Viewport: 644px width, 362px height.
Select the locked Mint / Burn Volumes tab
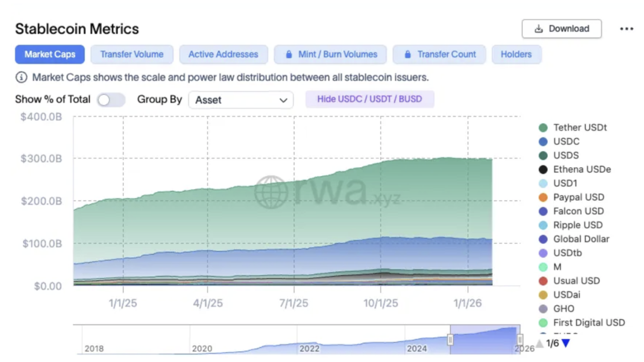click(x=330, y=54)
